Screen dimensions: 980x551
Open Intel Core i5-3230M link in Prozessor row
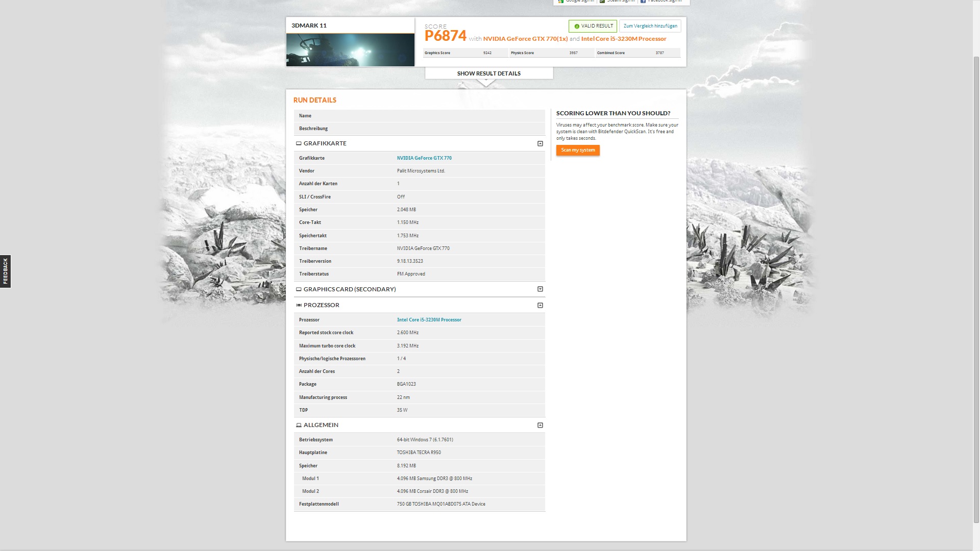coord(429,320)
